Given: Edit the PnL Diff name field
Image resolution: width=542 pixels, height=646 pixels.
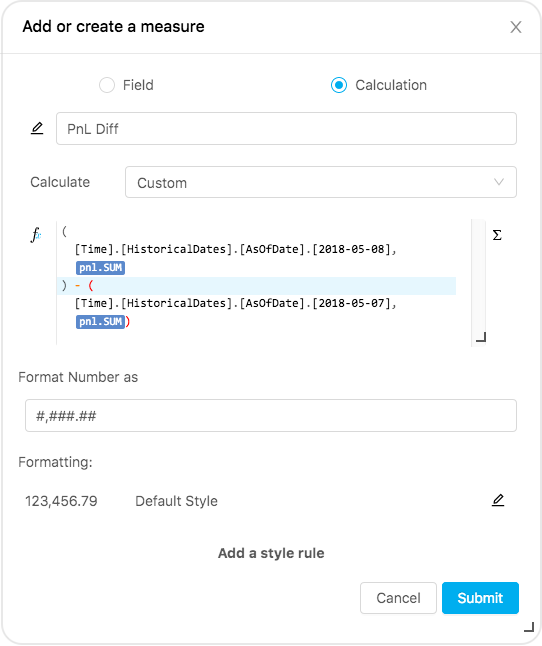Looking at the screenshot, I should tap(286, 129).
